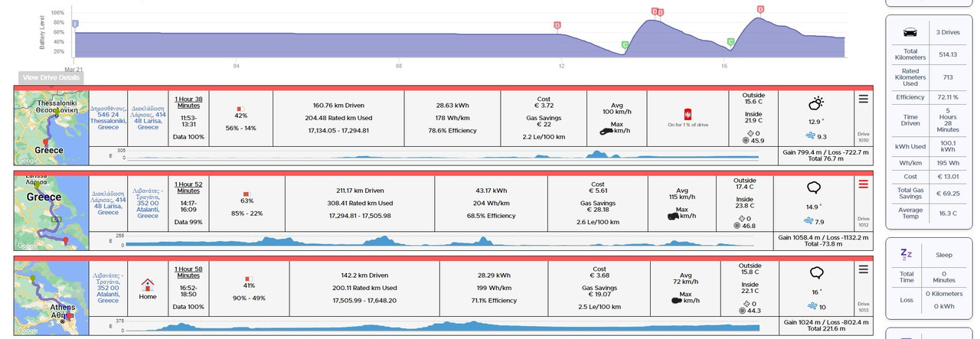Click the Home icon in the Athens drive
The width and height of the screenshot is (980, 339).
click(148, 284)
